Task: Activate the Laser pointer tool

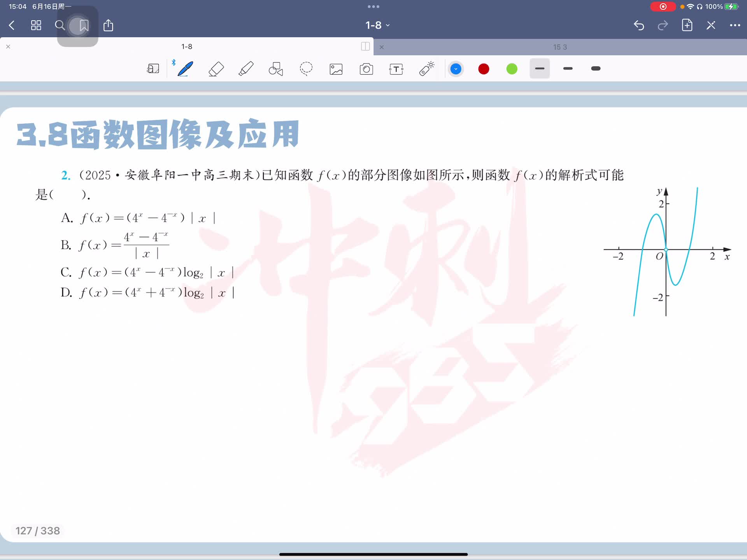Action: point(426,69)
